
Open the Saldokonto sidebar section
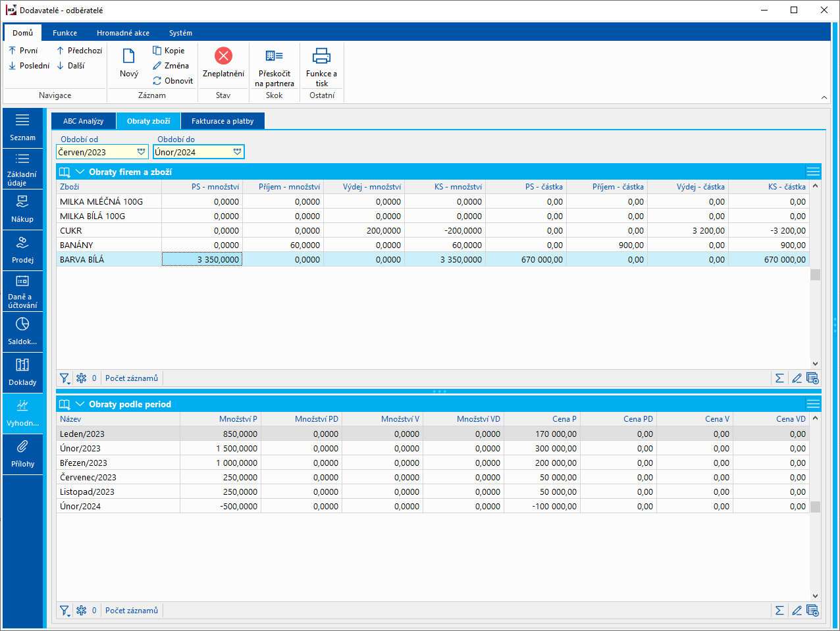(22, 331)
